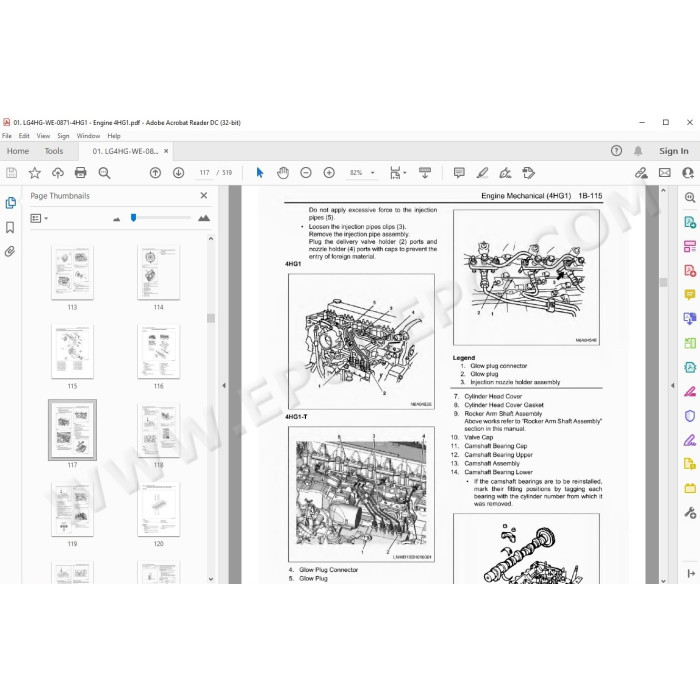Open More Tools wrench icon
The width and height of the screenshot is (700, 700).
point(690,513)
